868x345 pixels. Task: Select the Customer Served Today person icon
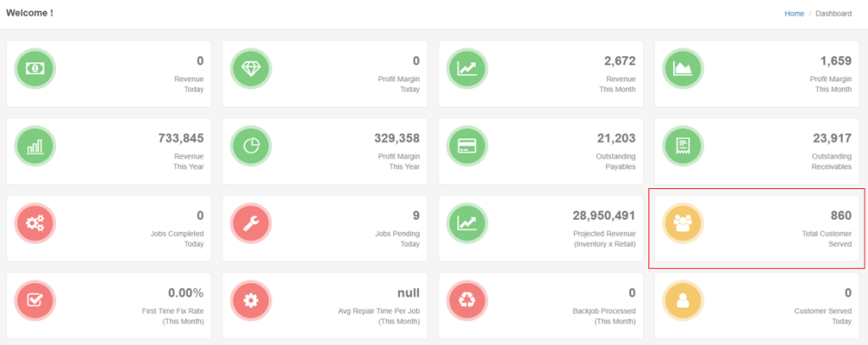click(x=683, y=300)
